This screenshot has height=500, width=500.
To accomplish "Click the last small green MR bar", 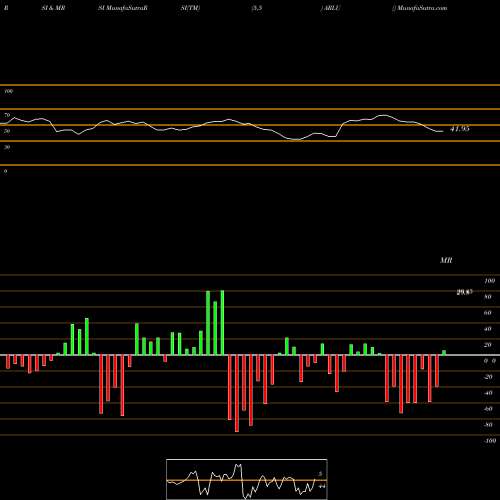I will tap(444, 353).
